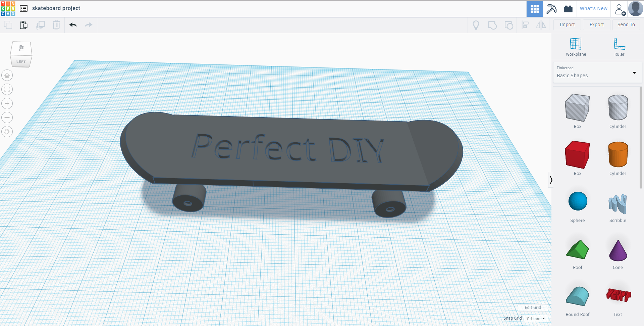Switch to 3D design grid view
644x326 pixels.
pyautogui.click(x=535, y=8)
